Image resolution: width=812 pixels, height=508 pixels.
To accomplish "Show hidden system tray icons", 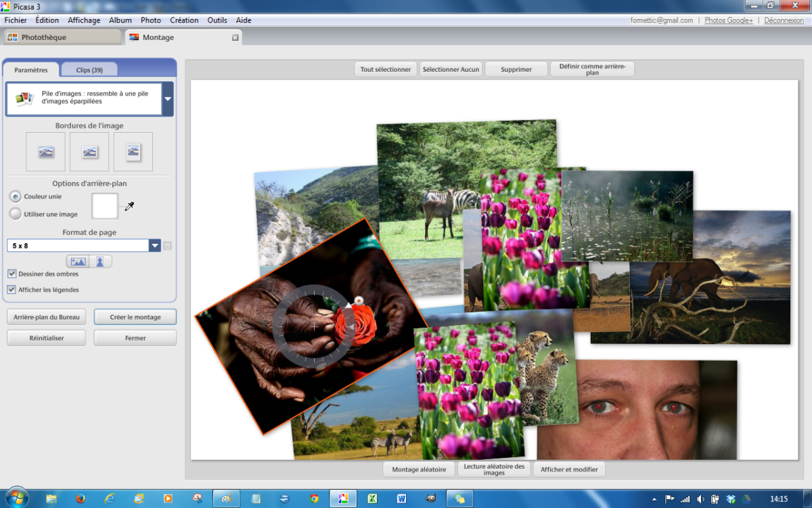I will click(x=654, y=499).
